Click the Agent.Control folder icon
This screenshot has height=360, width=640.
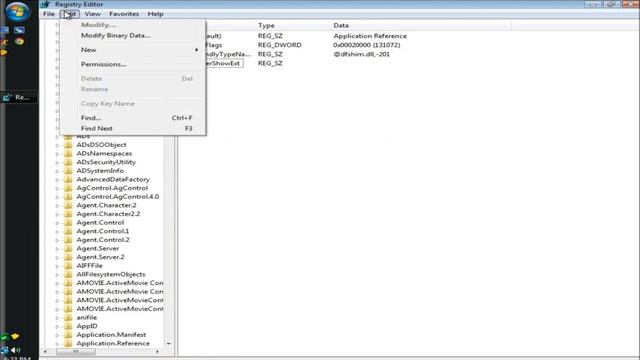[68, 222]
